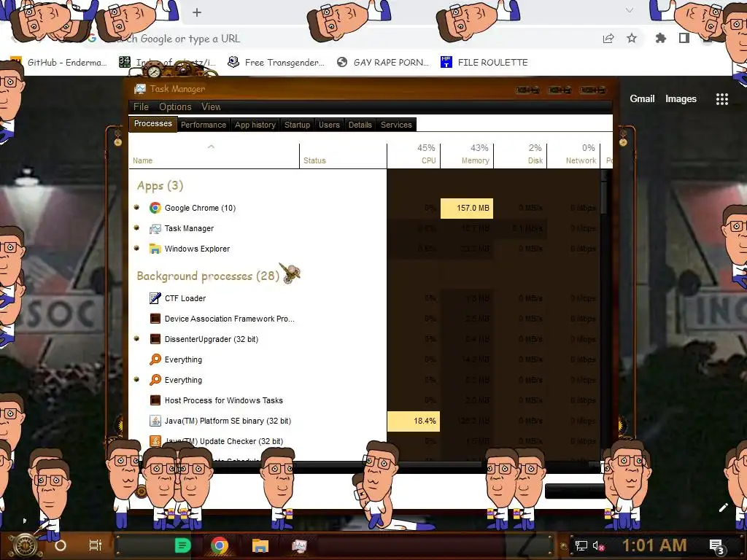Expand the Google Chrome (10) group
Viewport: 747px width, 560px height.
136,207
